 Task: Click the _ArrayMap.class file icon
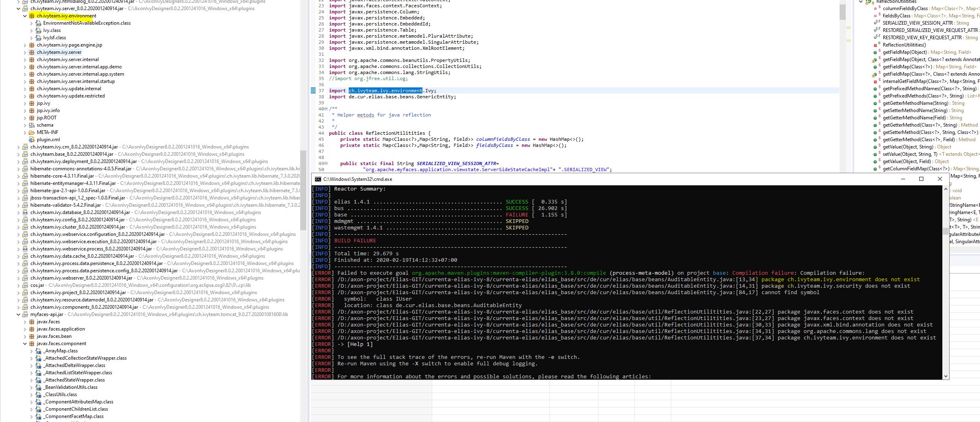[38, 351]
